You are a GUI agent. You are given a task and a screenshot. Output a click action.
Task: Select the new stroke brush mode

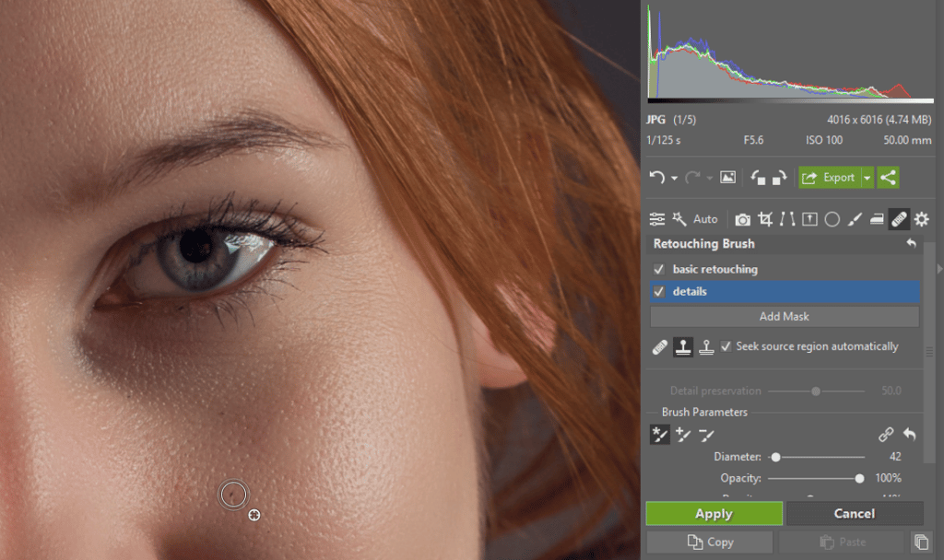point(660,435)
